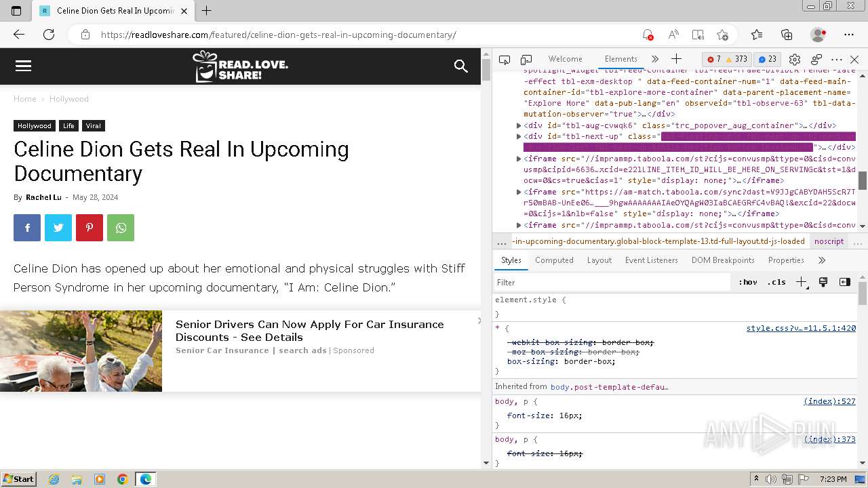Select the Layout pane tab
The height and width of the screenshot is (488, 868).
[x=599, y=260]
